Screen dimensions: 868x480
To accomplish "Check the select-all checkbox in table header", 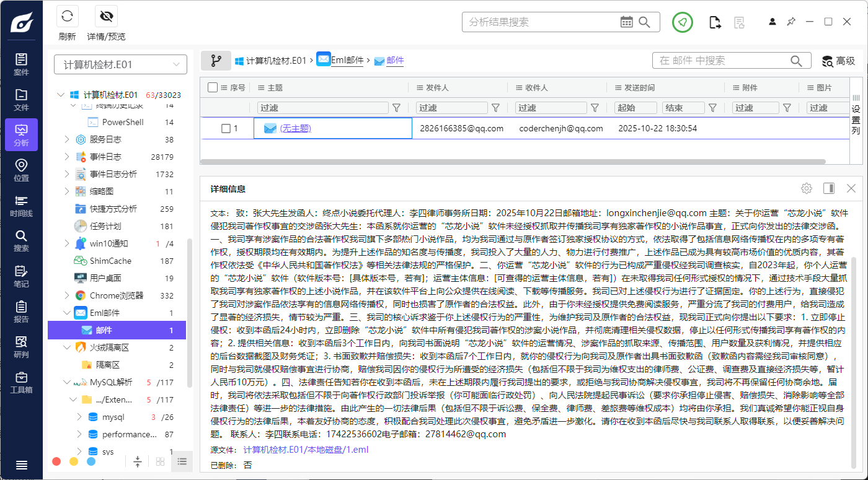I will (x=213, y=88).
